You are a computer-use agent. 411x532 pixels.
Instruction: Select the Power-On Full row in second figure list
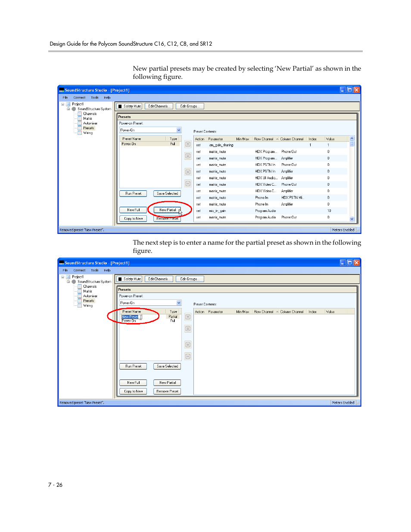click(150, 321)
